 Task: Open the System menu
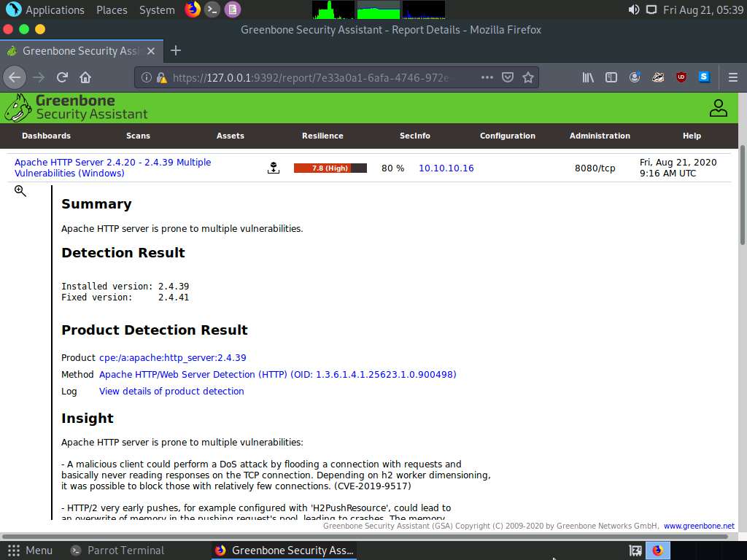click(157, 9)
